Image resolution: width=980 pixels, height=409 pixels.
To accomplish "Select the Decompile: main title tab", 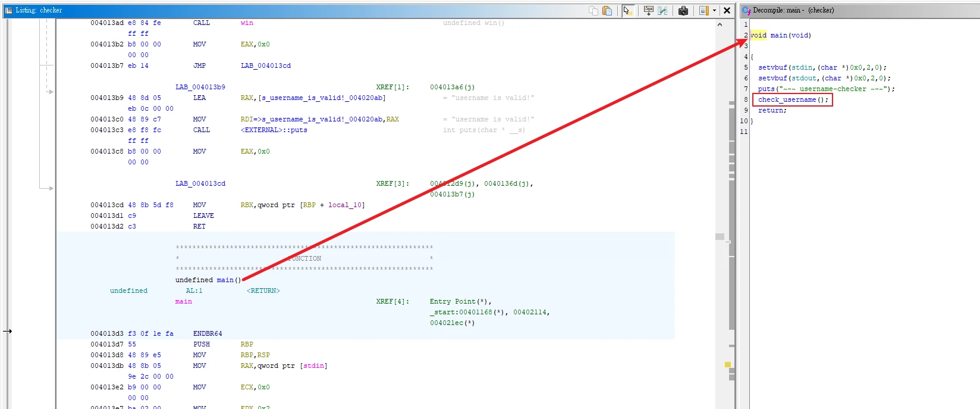I will (793, 11).
